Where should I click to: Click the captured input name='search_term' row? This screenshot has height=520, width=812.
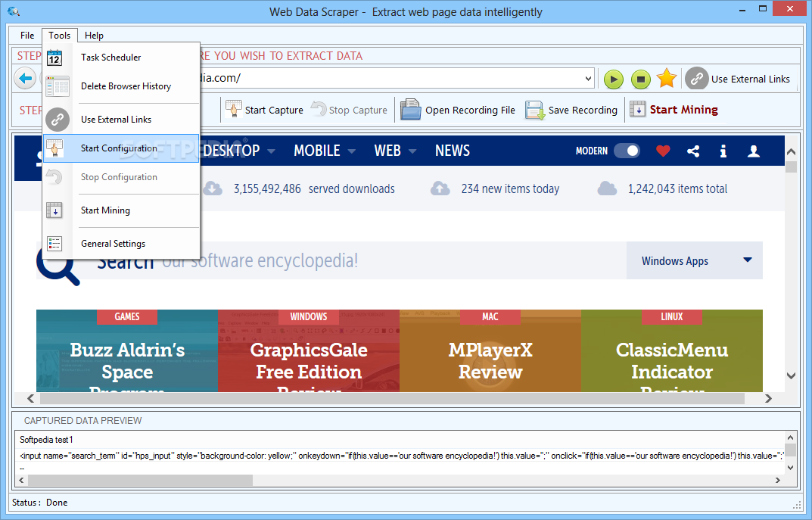(401, 456)
